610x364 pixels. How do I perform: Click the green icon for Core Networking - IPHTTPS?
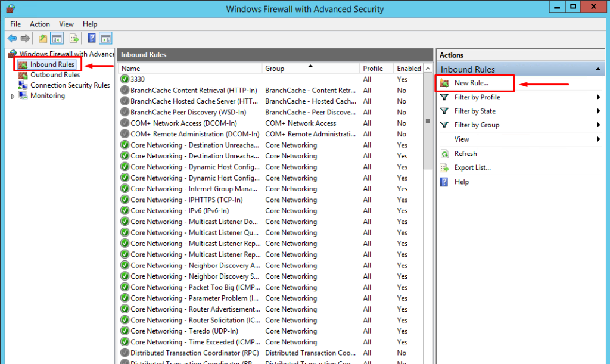tap(125, 200)
